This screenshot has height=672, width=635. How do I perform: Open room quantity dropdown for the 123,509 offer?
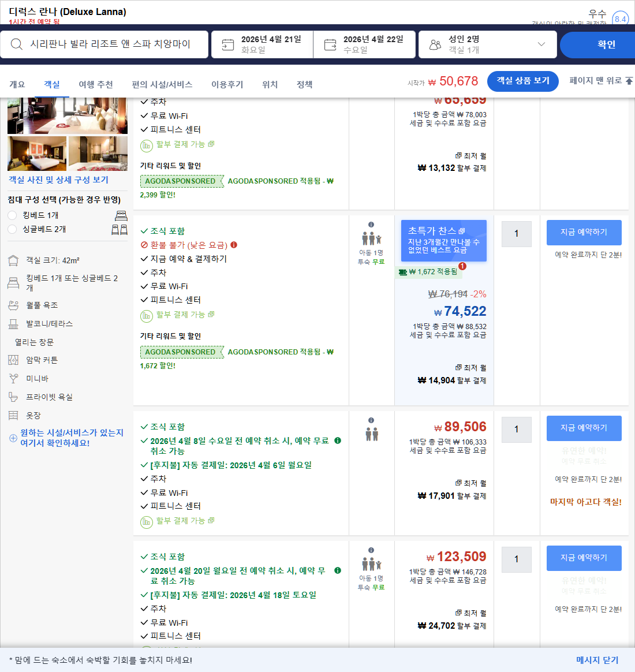(x=516, y=559)
